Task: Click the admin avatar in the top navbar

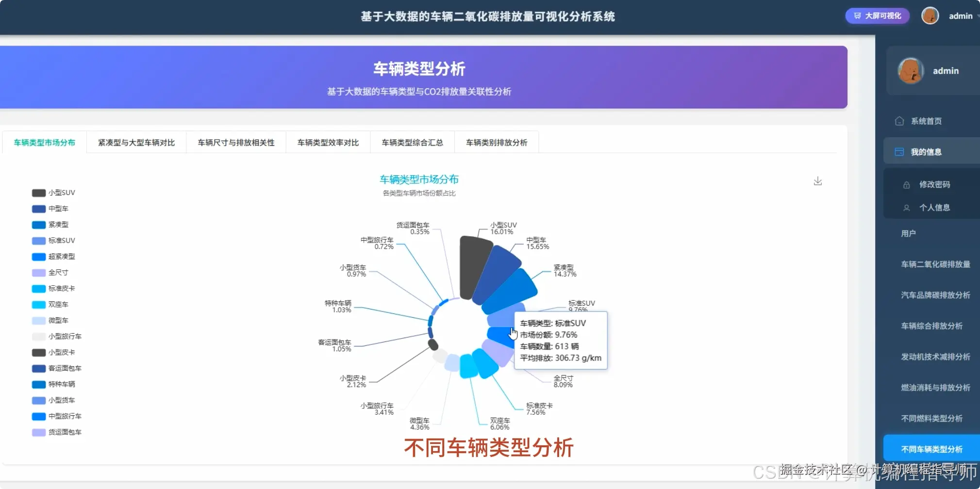Action: click(x=930, y=15)
